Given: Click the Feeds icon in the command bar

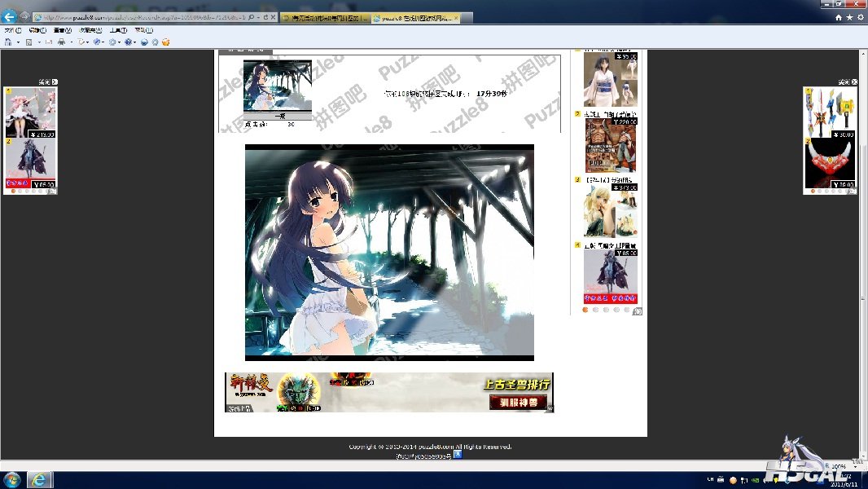Looking at the screenshot, I should pyautogui.click(x=28, y=42).
